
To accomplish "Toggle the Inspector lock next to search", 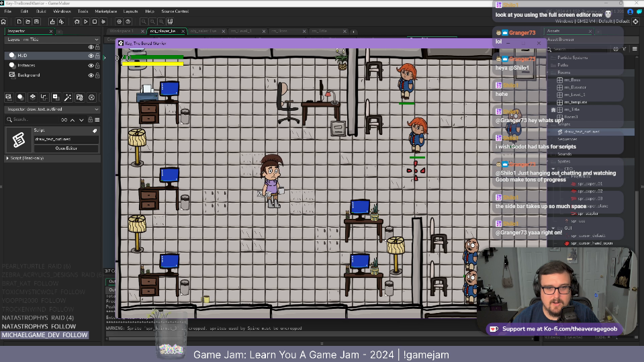I will [91, 120].
